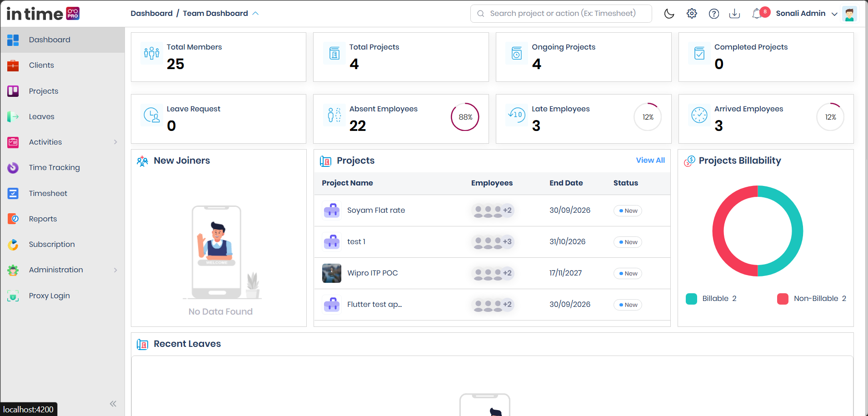Click Project Name column header
868x416 pixels.
(347, 183)
